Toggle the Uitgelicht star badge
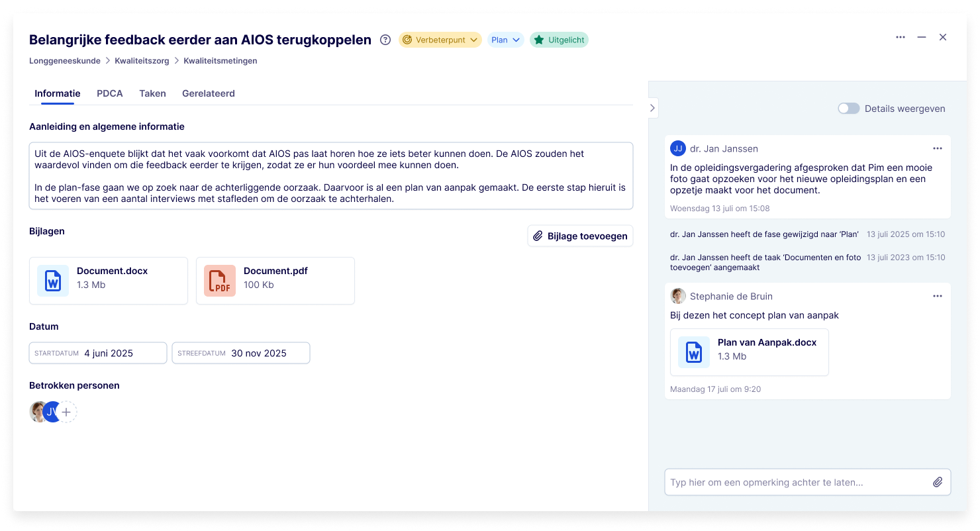The height and width of the screenshot is (531, 980). coord(559,40)
